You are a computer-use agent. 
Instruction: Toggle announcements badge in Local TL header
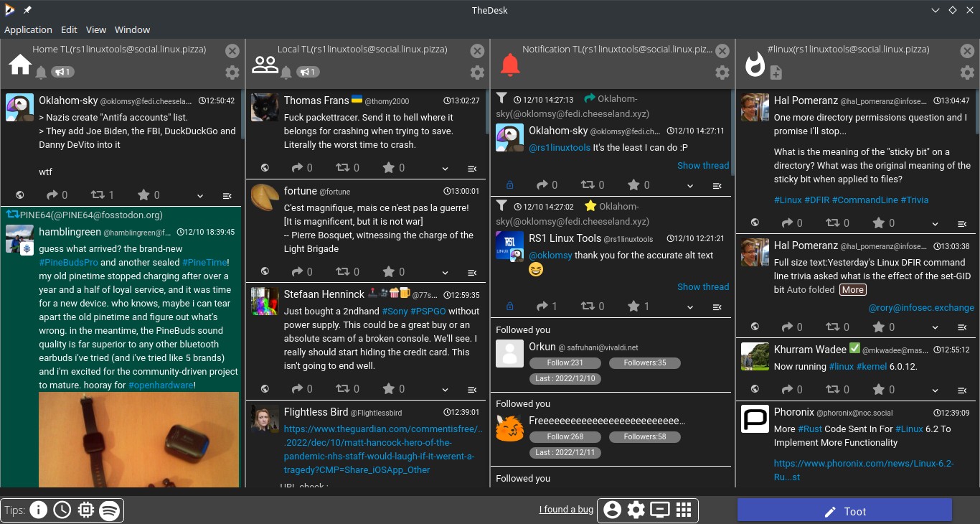point(308,72)
